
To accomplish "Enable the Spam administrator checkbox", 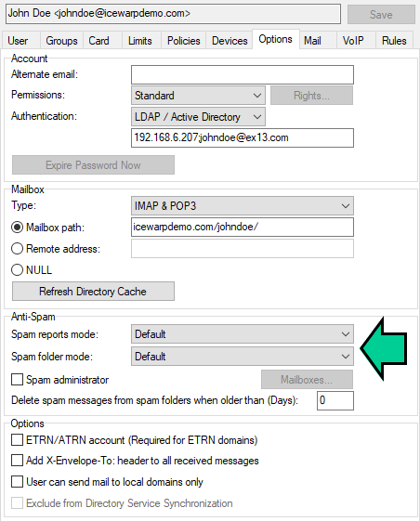I will pyautogui.click(x=18, y=380).
